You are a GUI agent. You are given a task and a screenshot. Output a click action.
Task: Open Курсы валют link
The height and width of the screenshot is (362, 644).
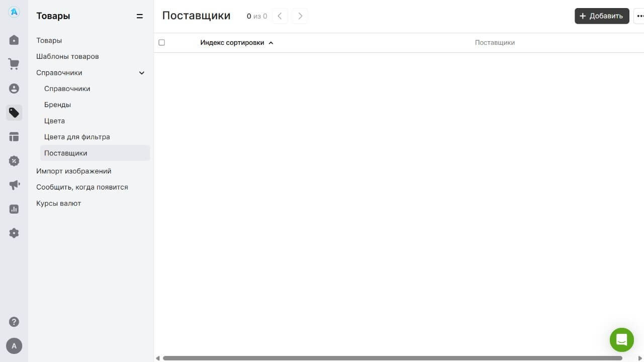point(58,203)
